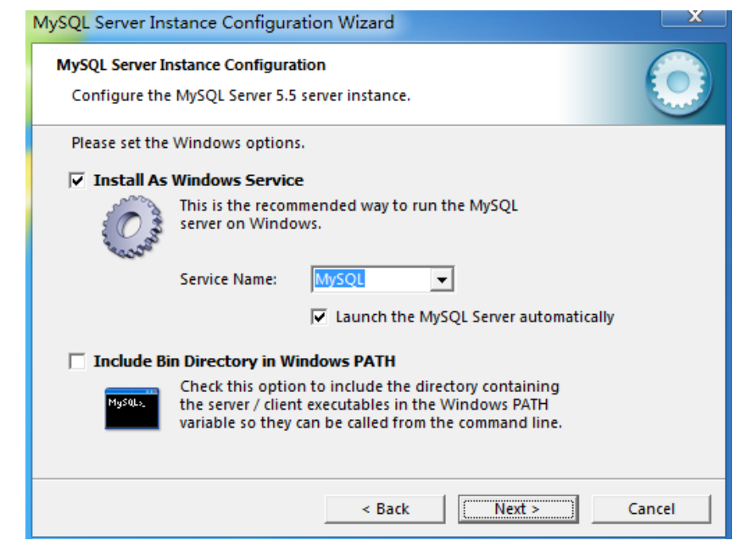Go Back to the previous page
The height and width of the screenshot is (548, 756).
point(385,509)
